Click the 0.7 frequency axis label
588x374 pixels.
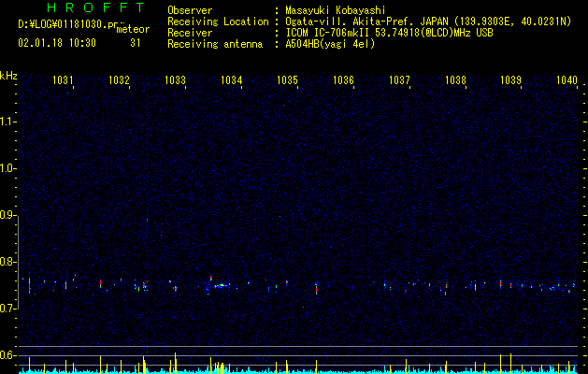[8, 309]
